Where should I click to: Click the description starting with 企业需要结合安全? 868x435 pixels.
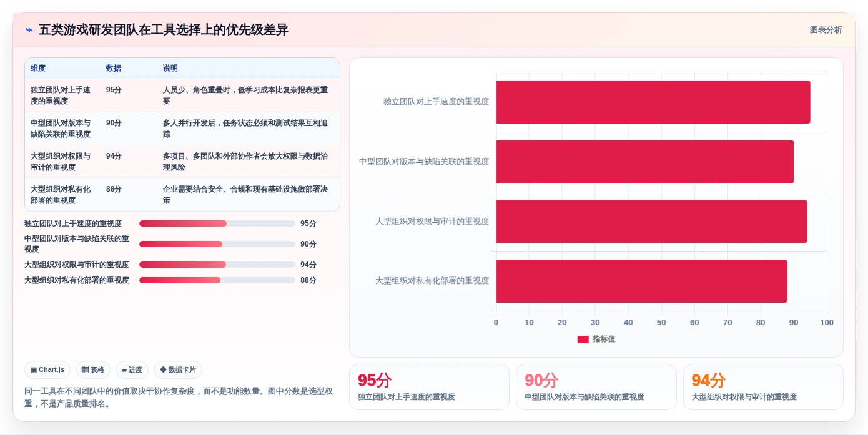245,195
